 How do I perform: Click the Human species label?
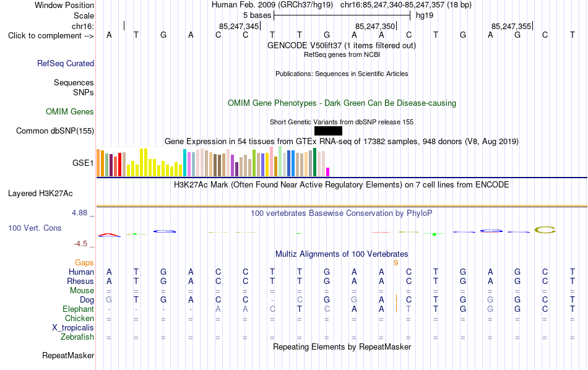[81, 272]
